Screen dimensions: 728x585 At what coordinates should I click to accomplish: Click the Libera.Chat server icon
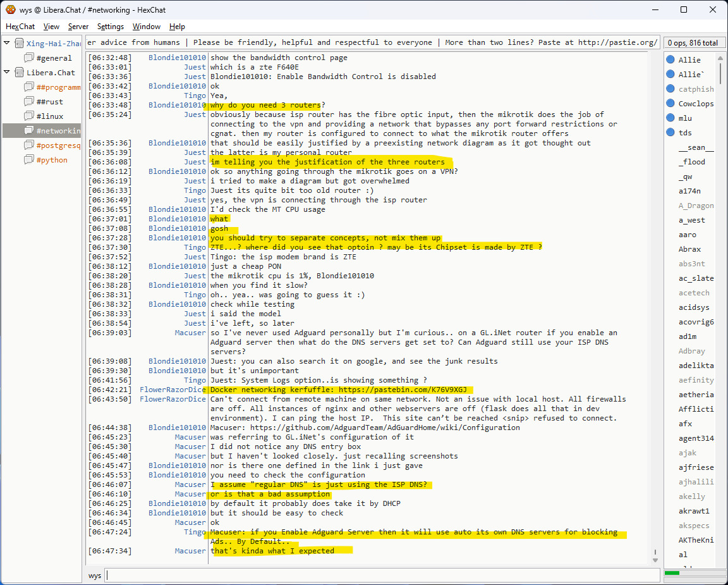[x=18, y=73]
